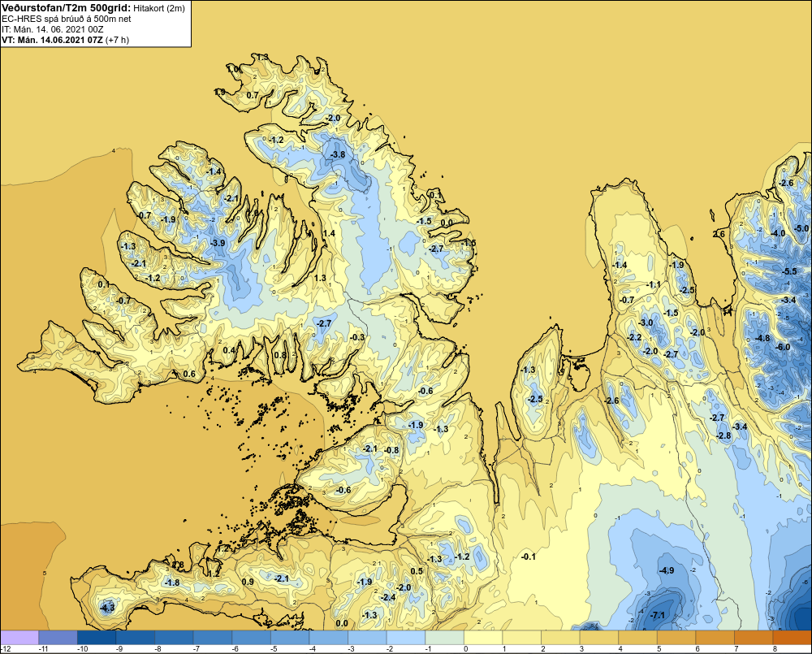Click the -2.2 temperature value
This screenshot has width=812, height=654.
634,337
